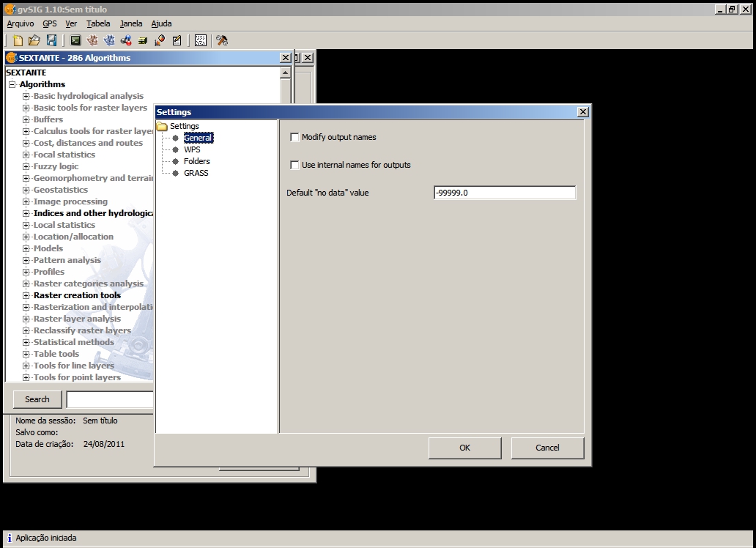756x548 pixels.
Task: Enable the Modify output names checkbox
Action: click(295, 137)
